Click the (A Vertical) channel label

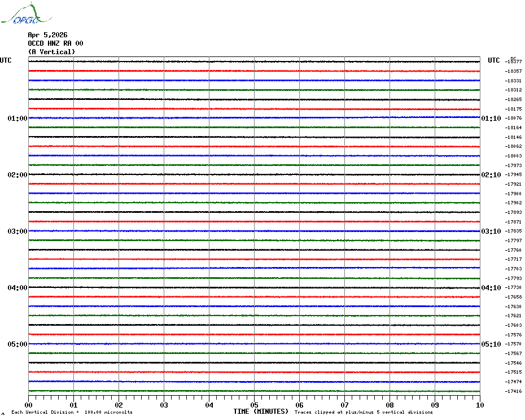51,52
